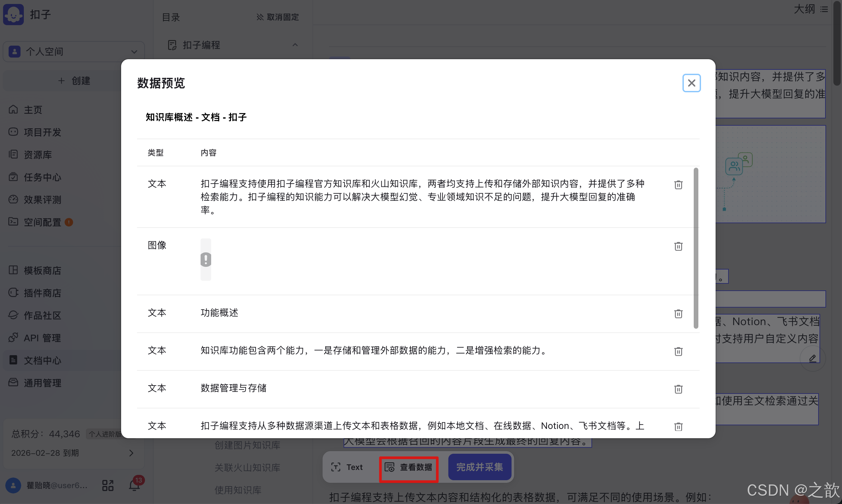This screenshot has width=842, height=504.
Task: Click the broken 图像 thumbnail placeholder
Action: (x=206, y=260)
